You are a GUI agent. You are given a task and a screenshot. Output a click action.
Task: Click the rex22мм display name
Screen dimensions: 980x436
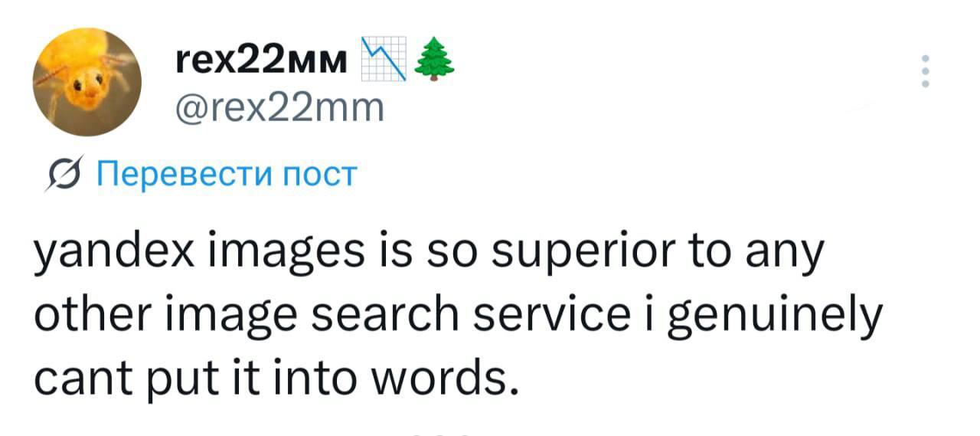point(257,58)
